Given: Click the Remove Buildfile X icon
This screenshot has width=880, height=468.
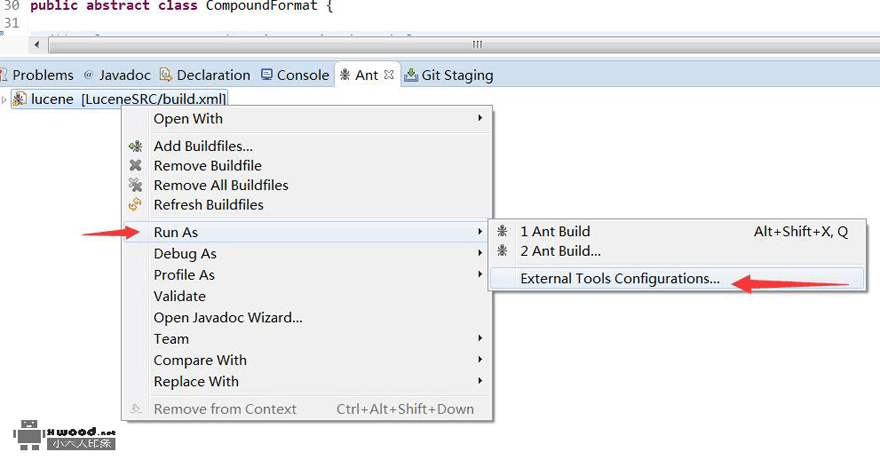Looking at the screenshot, I should point(135,166).
